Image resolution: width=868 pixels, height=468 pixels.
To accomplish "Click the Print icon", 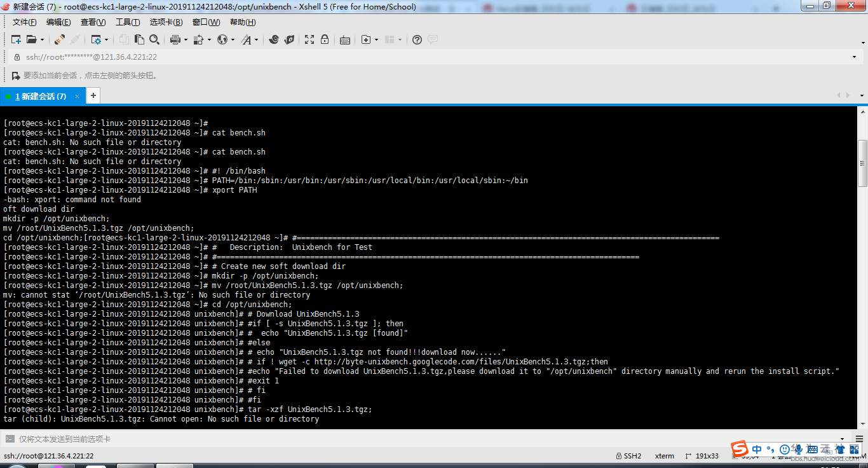I will click(x=175, y=39).
